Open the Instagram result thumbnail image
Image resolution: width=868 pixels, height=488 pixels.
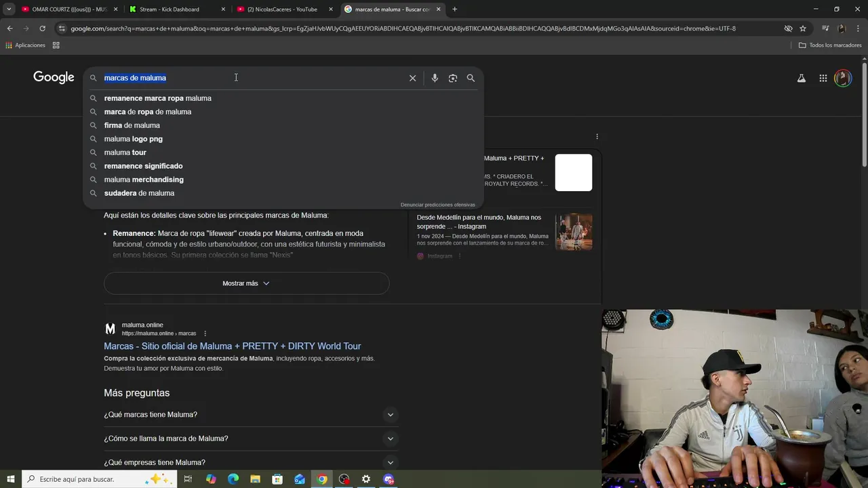click(574, 232)
